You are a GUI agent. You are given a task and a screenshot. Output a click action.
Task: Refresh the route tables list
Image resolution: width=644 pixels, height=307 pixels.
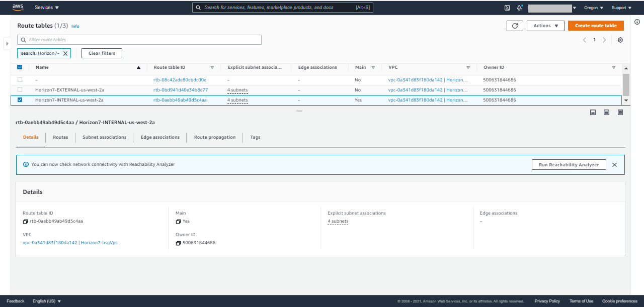point(514,26)
